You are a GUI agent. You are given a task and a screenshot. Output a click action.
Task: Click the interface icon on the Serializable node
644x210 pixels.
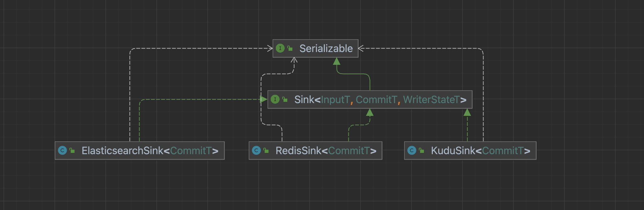pos(280,48)
